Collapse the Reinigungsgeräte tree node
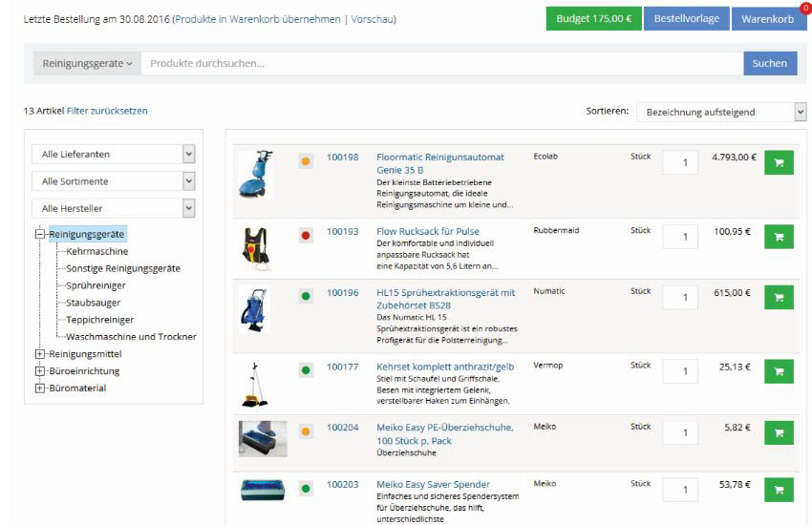 (40, 234)
